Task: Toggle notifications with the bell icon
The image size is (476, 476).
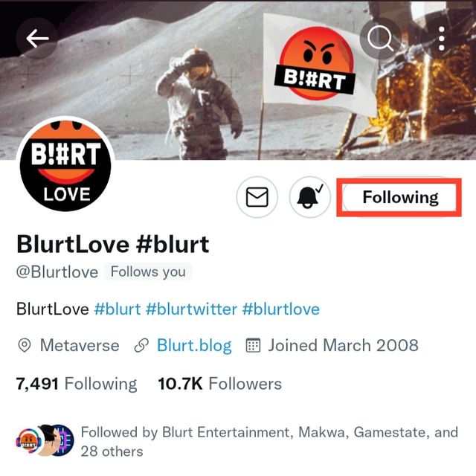Action: click(309, 197)
